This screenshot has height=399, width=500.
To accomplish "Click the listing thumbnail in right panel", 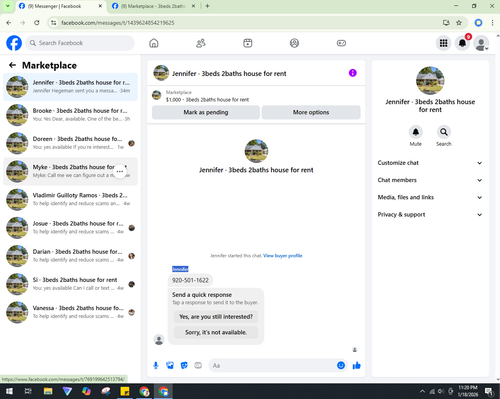I will point(430,80).
